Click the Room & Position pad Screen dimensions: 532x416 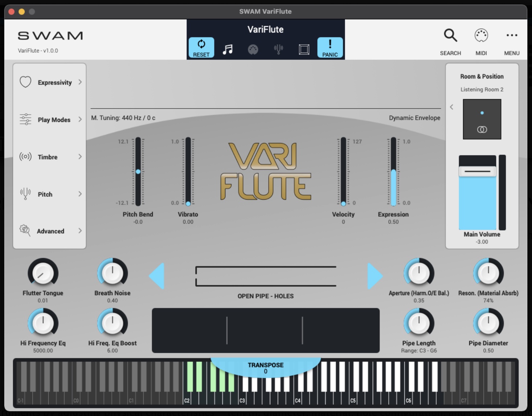tap(482, 119)
